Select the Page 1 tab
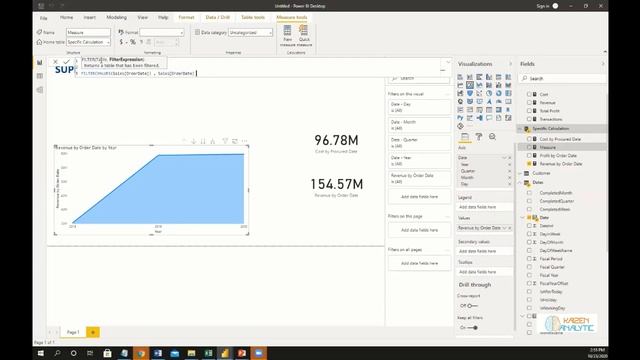 click(73, 332)
